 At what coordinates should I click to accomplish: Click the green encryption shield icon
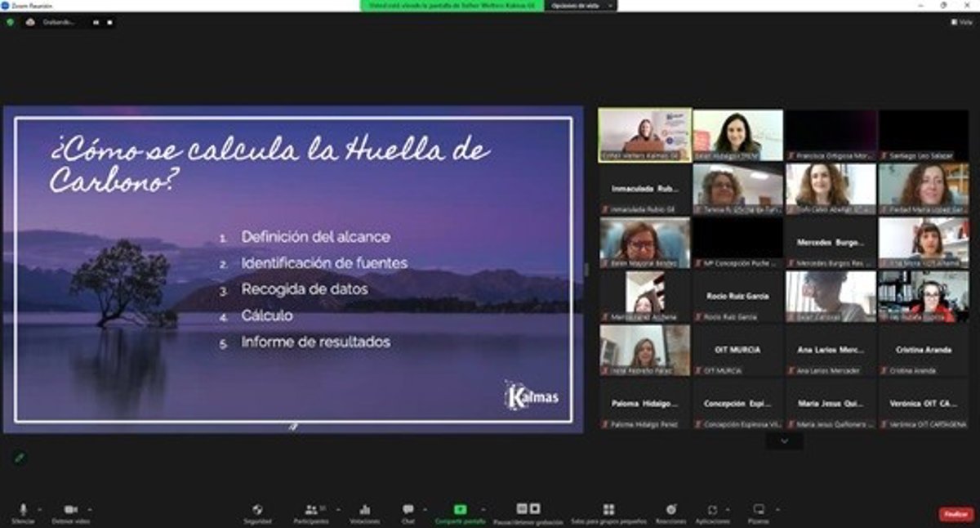tap(10, 22)
